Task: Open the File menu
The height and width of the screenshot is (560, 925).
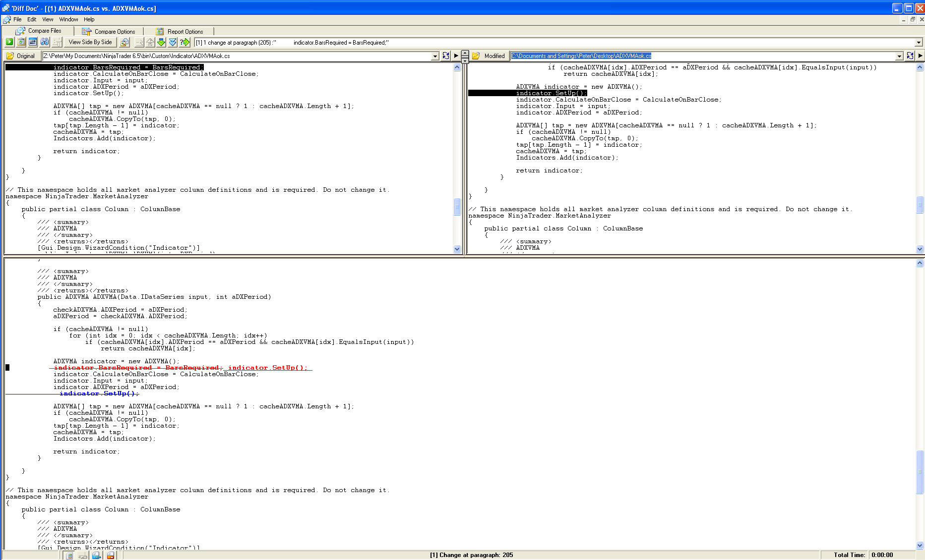Action: click(17, 19)
